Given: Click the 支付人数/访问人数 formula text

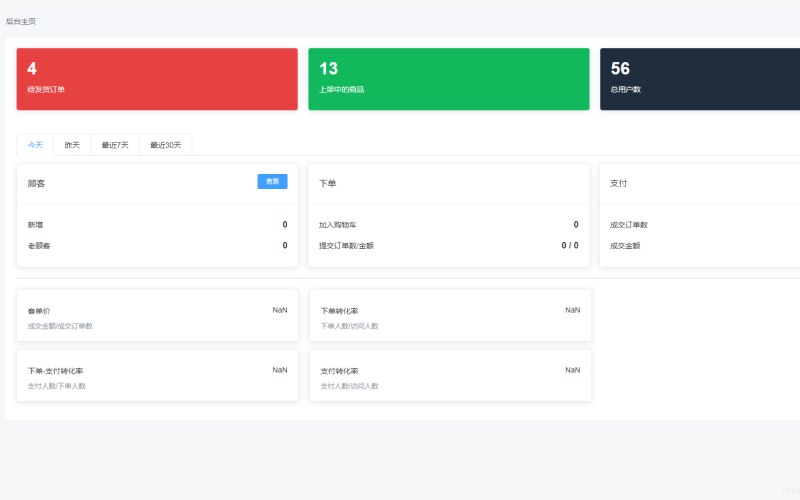Looking at the screenshot, I should tap(349, 386).
